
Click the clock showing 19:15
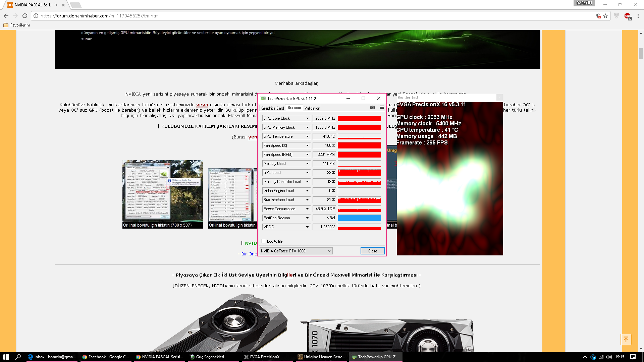(x=620, y=357)
